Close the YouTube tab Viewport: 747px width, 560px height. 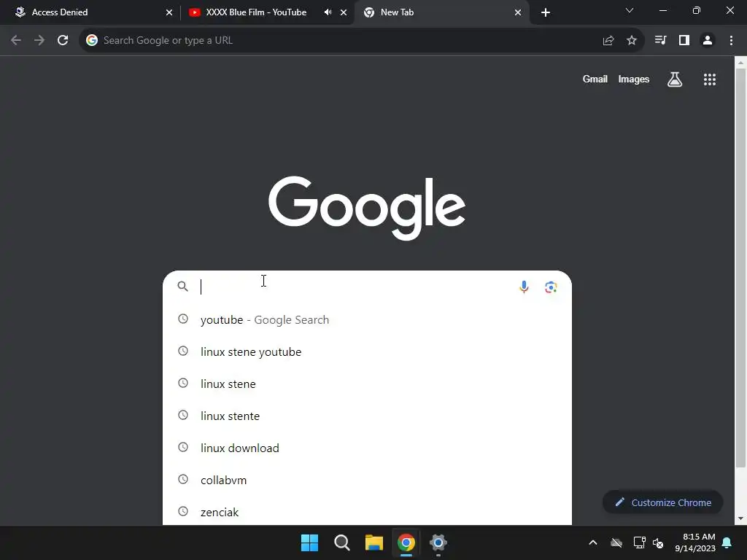[344, 12]
